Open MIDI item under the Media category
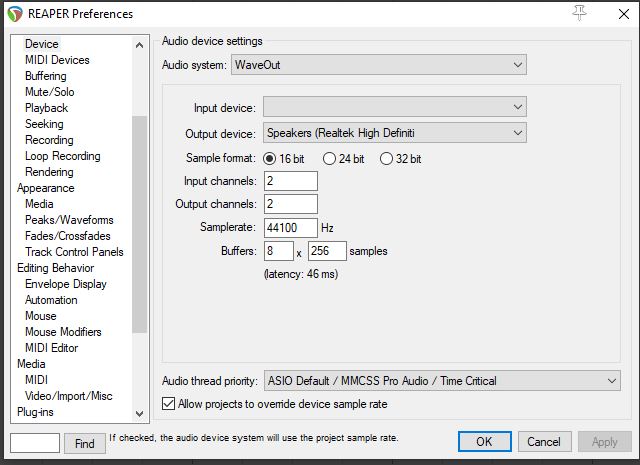Screen dimensions: 640x465 pos(36,380)
